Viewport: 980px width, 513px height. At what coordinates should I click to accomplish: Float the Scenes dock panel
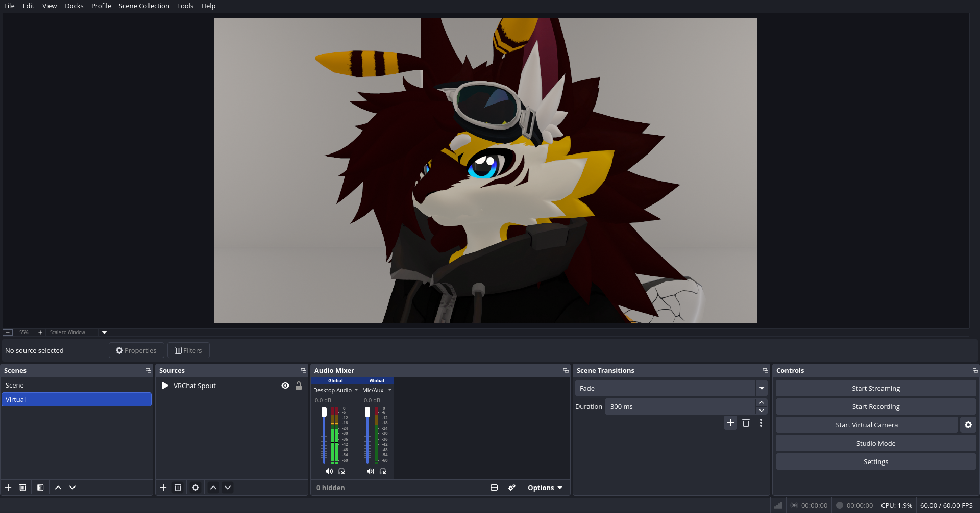(148, 370)
